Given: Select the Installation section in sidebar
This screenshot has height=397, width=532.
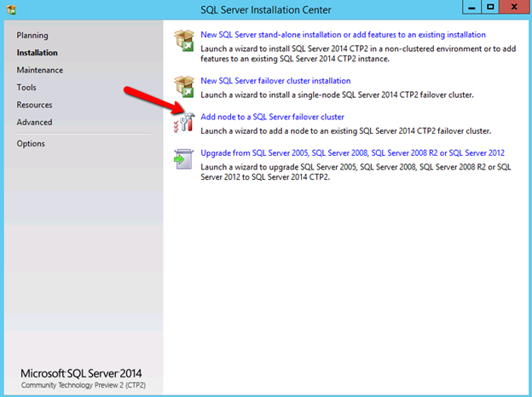Looking at the screenshot, I should tap(37, 53).
